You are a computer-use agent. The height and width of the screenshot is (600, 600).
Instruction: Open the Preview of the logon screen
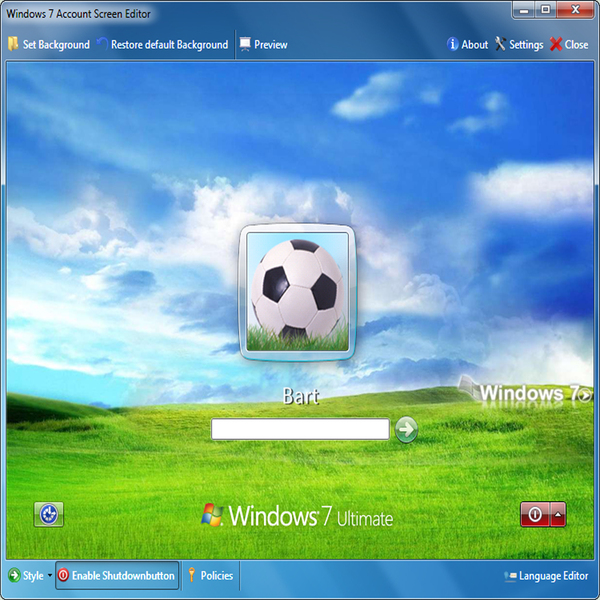tap(262, 44)
